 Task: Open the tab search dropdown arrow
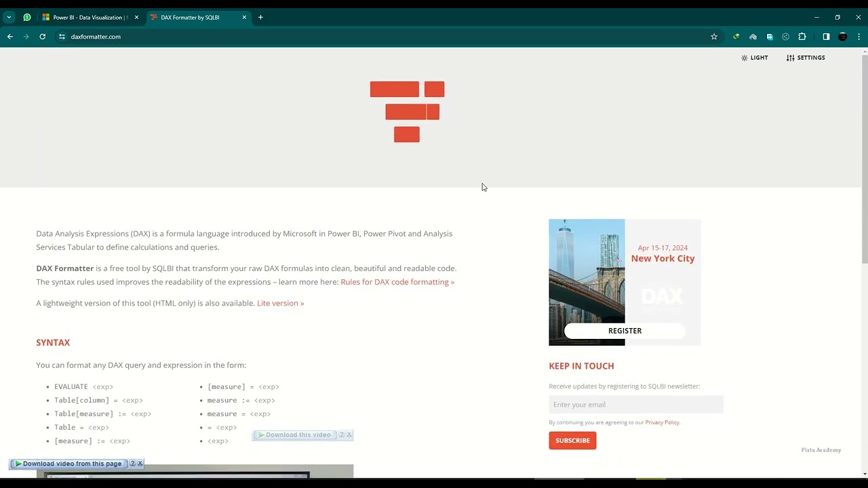(9, 18)
